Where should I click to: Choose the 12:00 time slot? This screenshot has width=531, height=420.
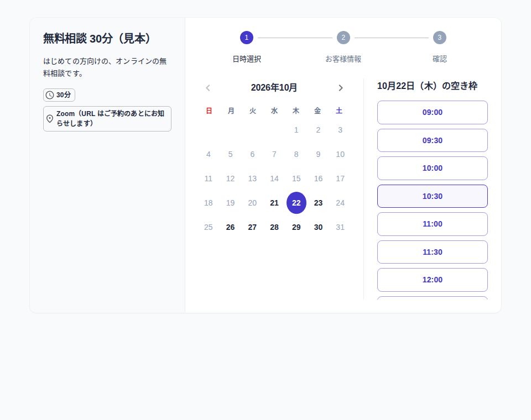click(x=433, y=280)
